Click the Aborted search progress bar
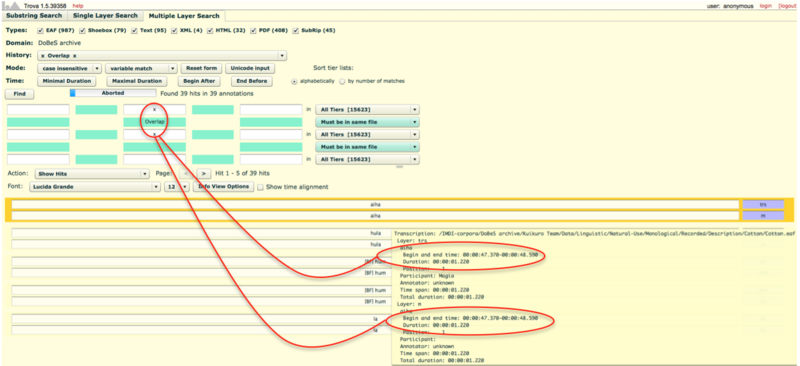Viewport: 800px width, 366px height. (113, 93)
